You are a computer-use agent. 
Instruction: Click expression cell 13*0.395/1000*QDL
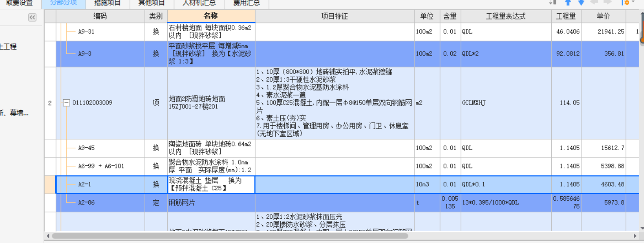click(x=506, y=202)
